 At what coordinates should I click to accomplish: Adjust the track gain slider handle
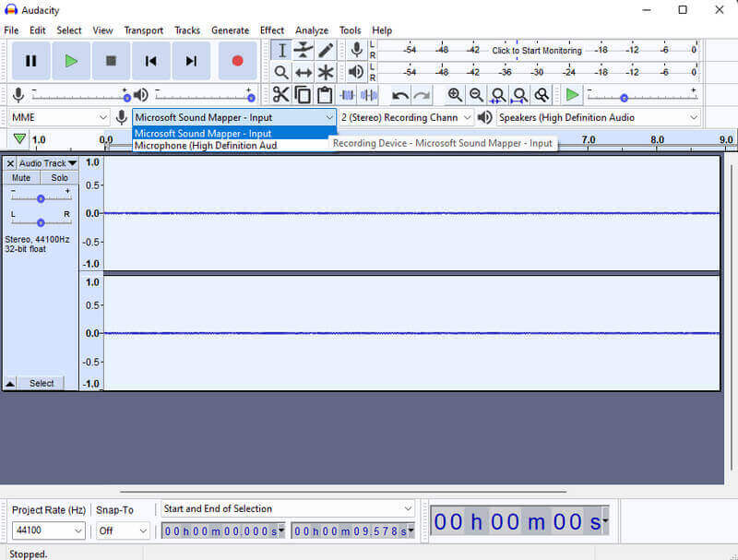pyautogui.click(x=41, y=198)
